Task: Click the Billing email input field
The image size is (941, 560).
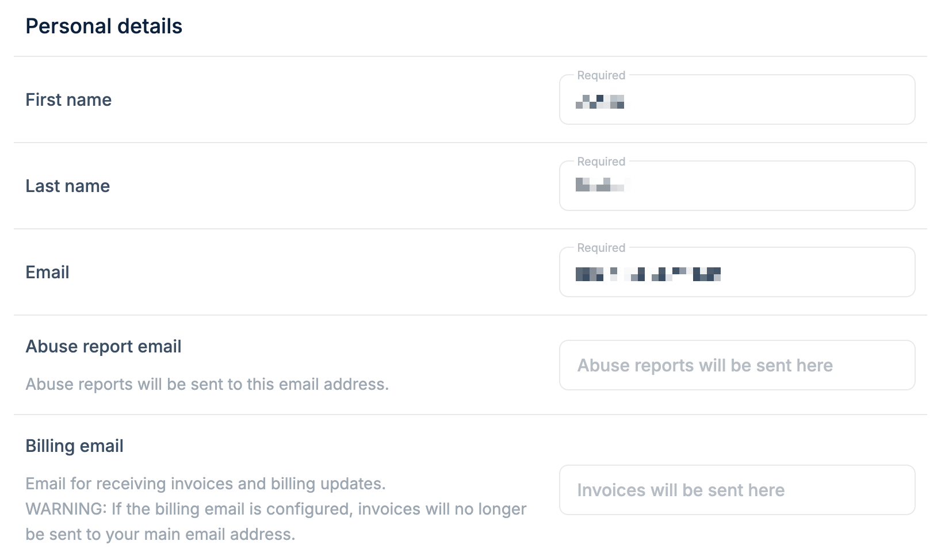Action: pos(736,490)
